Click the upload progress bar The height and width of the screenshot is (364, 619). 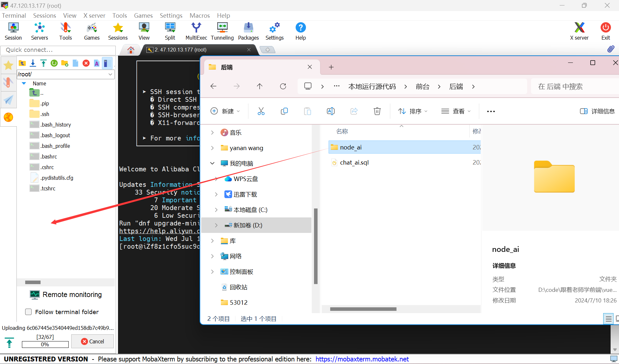tap(45, 344)
